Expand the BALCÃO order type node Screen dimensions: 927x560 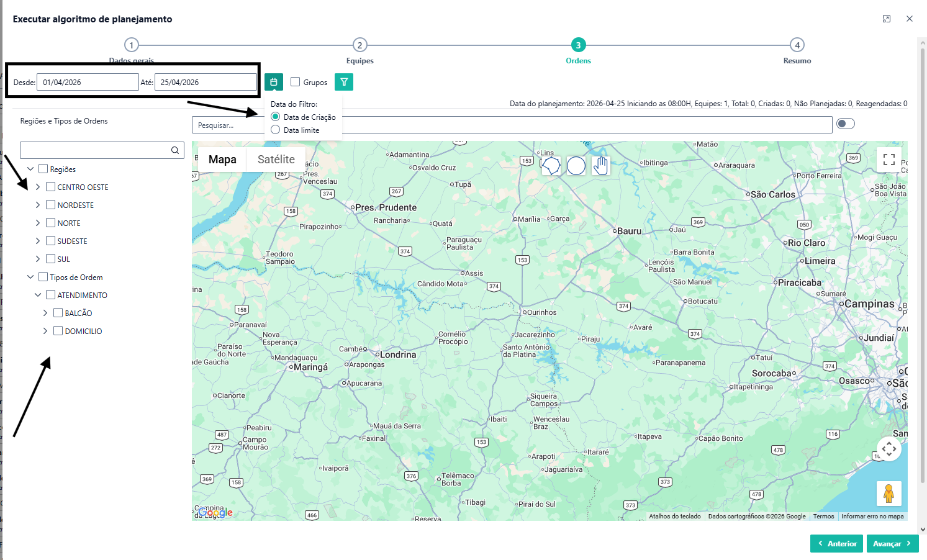coord(45,313)
